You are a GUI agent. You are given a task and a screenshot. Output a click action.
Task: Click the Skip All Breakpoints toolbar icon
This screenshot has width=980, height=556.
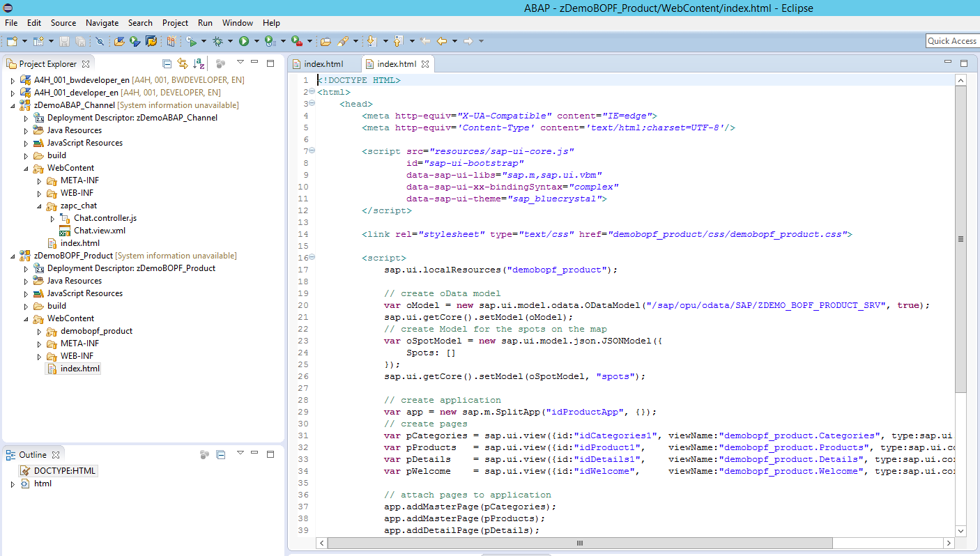(100, 42)
